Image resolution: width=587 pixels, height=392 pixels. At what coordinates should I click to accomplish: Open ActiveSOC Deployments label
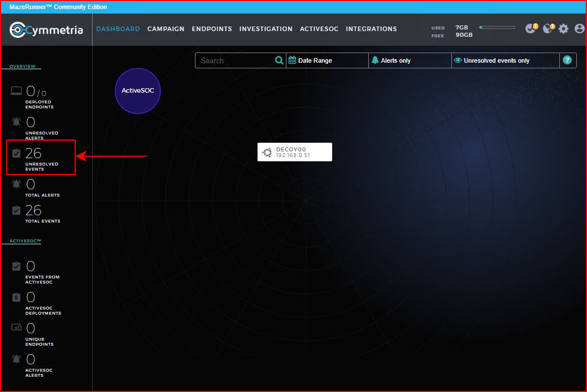[x=43, y=311]
